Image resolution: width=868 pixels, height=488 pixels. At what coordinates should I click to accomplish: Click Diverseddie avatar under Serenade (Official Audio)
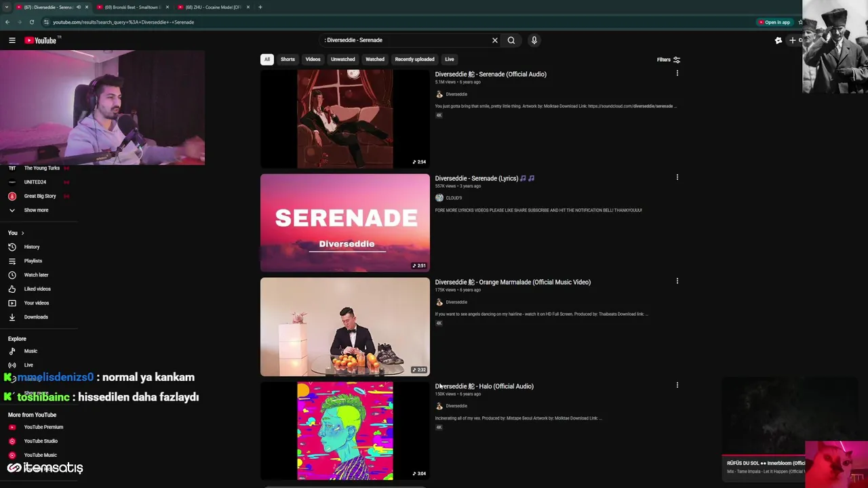point(439,94)
